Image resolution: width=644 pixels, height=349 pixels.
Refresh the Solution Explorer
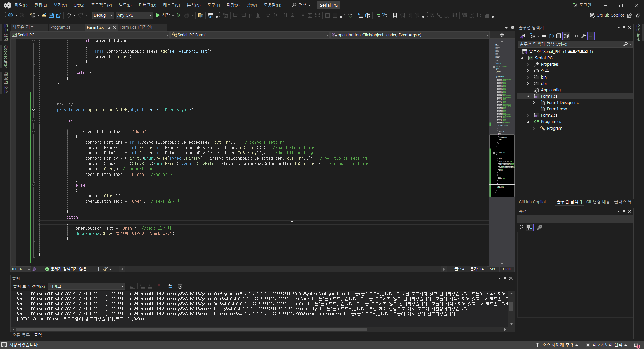click(551, 36)
